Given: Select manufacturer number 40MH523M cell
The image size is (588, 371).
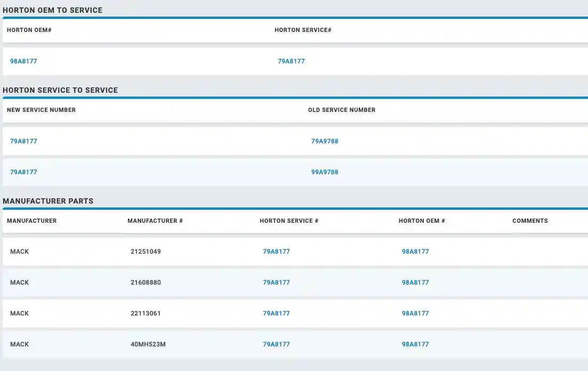Looking at the screenshot, I should coord(148,344).
